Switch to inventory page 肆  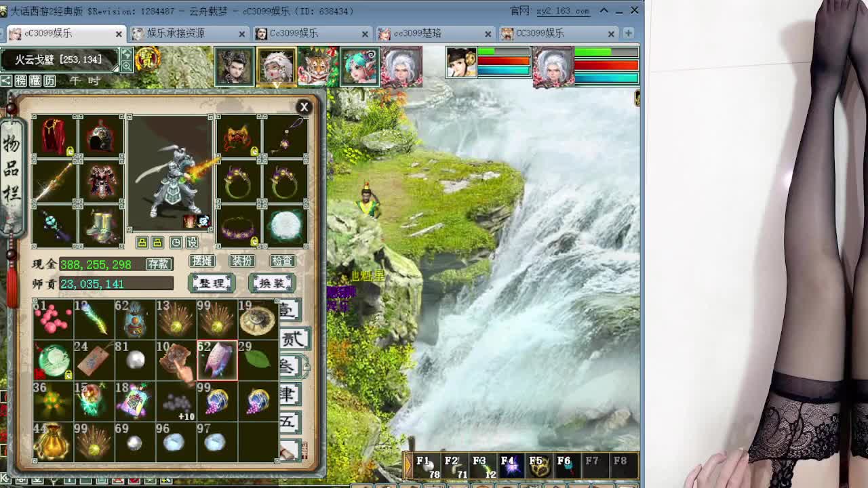tap(291, 393)
